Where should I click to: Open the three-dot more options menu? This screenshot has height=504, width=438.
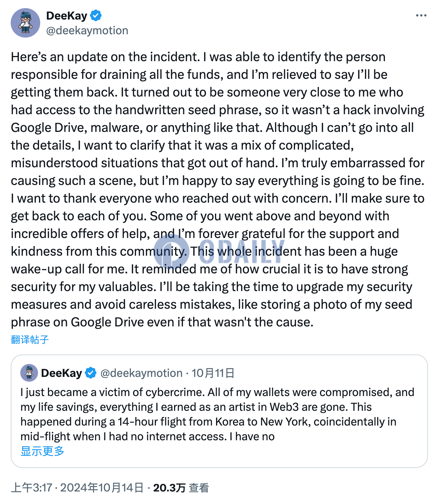coord(421,15)
